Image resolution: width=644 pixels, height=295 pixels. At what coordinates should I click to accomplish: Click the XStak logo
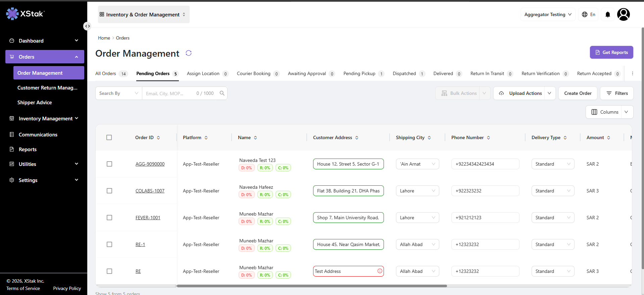click(x=25, y=14)
